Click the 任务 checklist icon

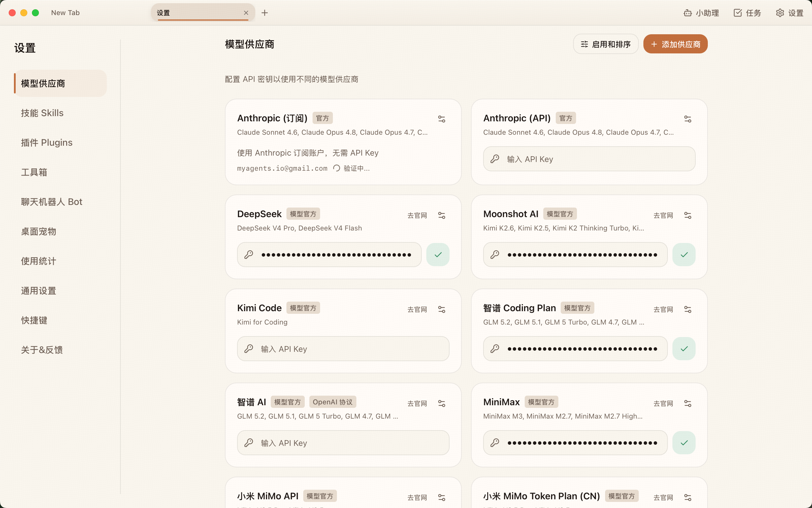[737, 13]
